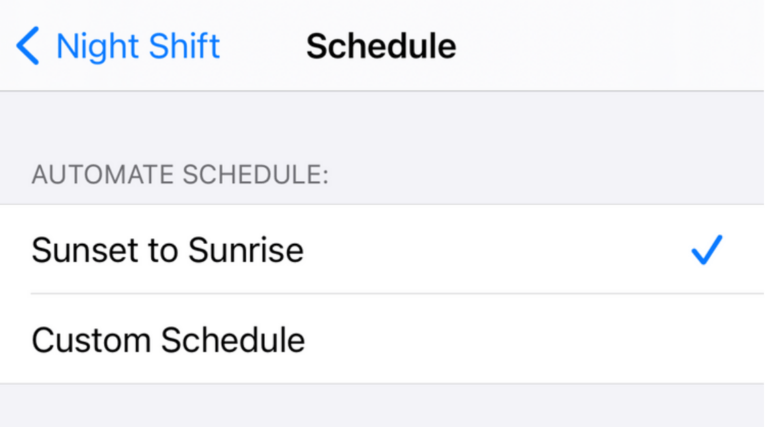Screen dimensions: 768x427
Task: Click the Schedule page title
Action: tap(381, 46)
